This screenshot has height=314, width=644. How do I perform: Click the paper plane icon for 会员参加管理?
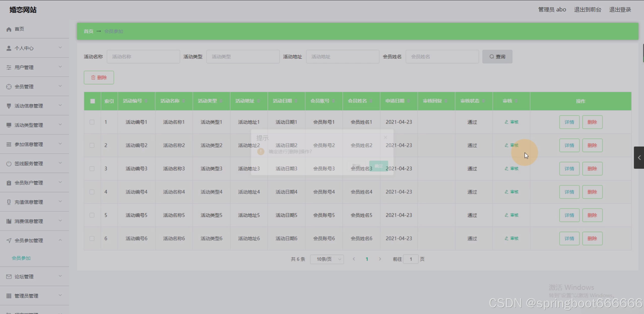(9, 241)
